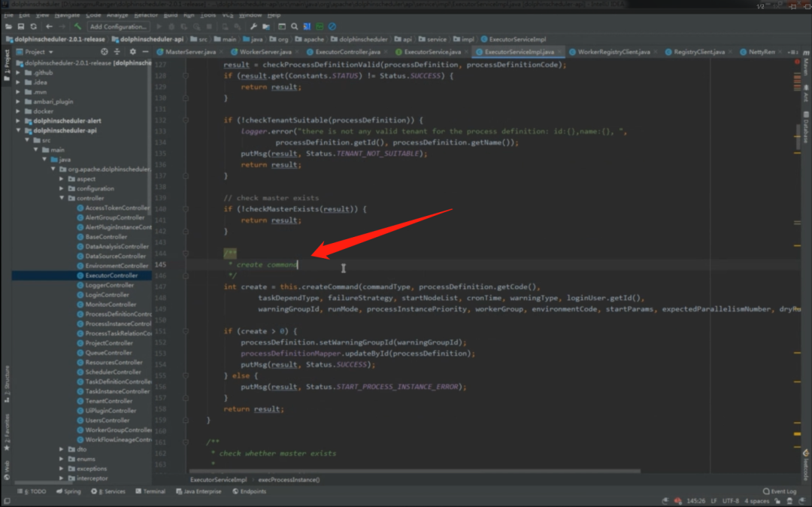
Task: Click the Synchronize refresh toolbar icon
Action: pyautogui.click(x=33, y=26)
